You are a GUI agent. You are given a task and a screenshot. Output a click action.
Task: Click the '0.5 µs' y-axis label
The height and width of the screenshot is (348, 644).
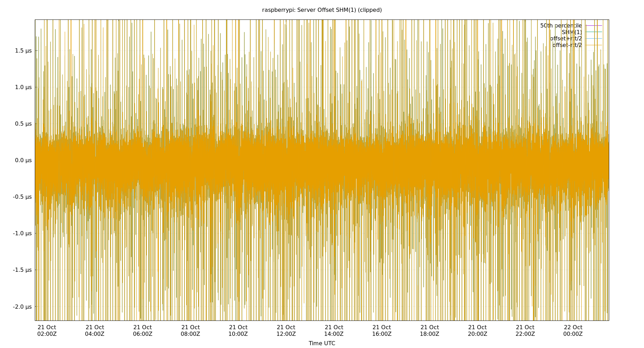(x=23, y=124)
